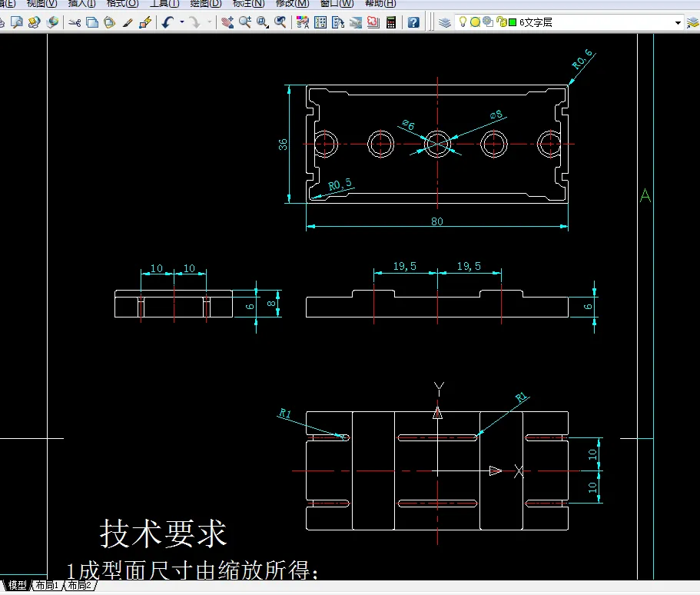Click the X axis label
700x595 pixels.
point(519,471)
